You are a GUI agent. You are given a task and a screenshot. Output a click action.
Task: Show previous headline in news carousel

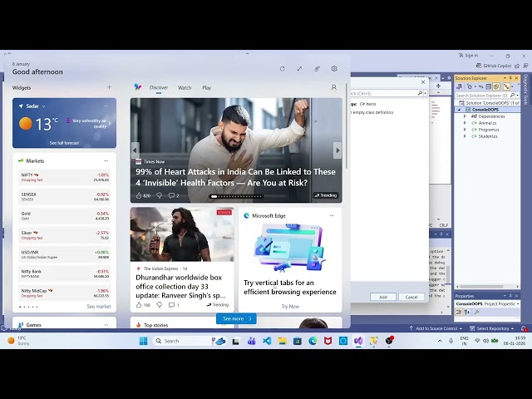tap(135, 150)
